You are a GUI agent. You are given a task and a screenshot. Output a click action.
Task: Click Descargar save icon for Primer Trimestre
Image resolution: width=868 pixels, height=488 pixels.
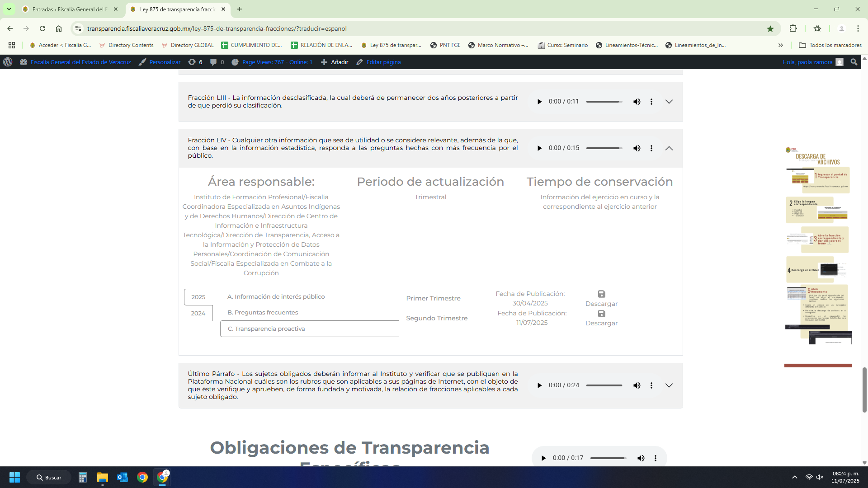601,294
